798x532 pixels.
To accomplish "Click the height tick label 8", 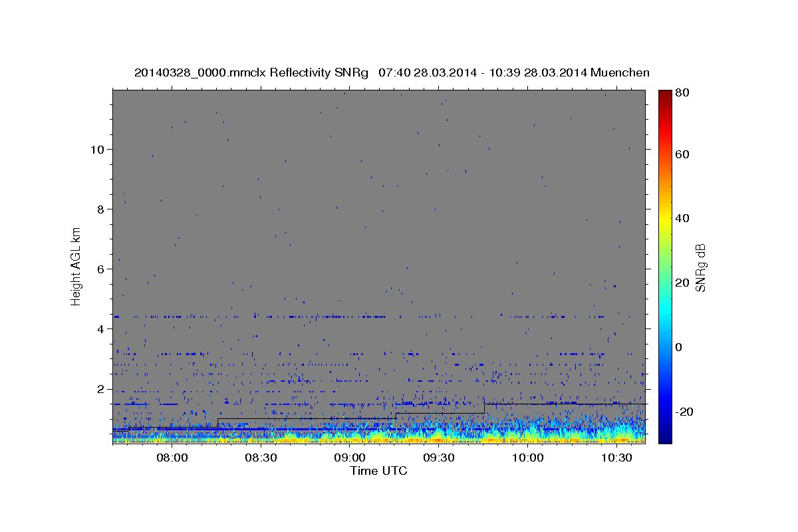I will coord(100,209).
